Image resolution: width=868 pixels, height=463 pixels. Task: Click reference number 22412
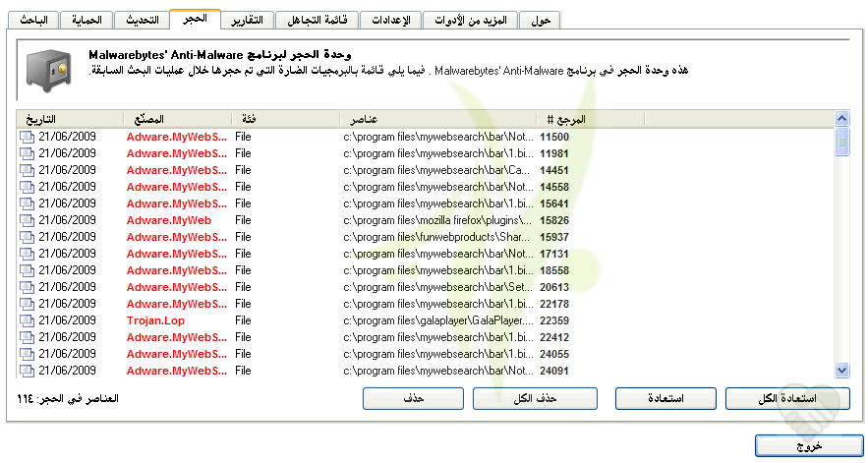pos(554,337)
